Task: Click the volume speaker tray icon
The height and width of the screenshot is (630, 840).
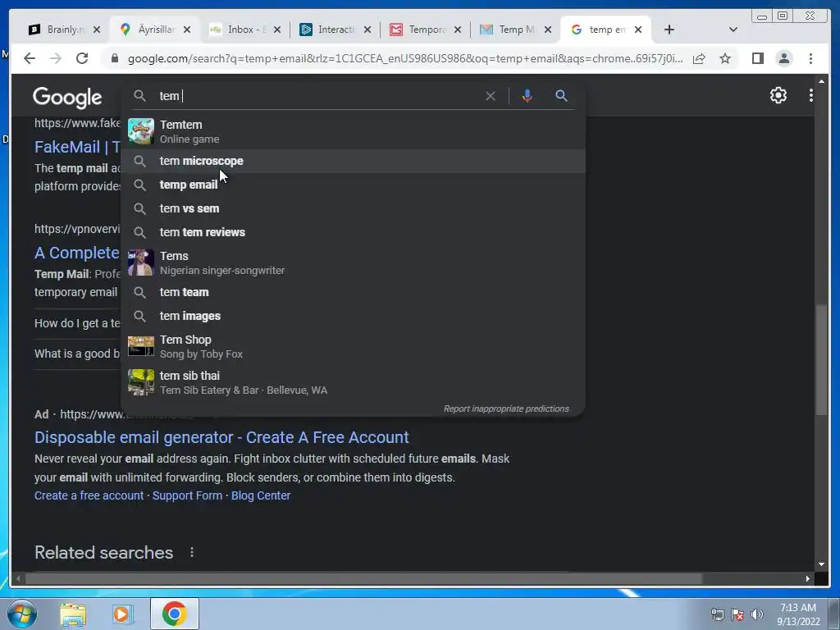Action: click(x=756, y=614)
